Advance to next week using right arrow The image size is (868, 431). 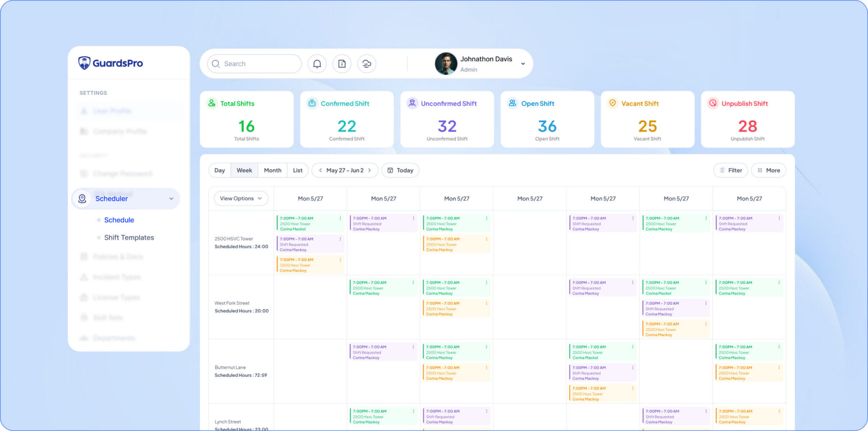tap(370, 170)
